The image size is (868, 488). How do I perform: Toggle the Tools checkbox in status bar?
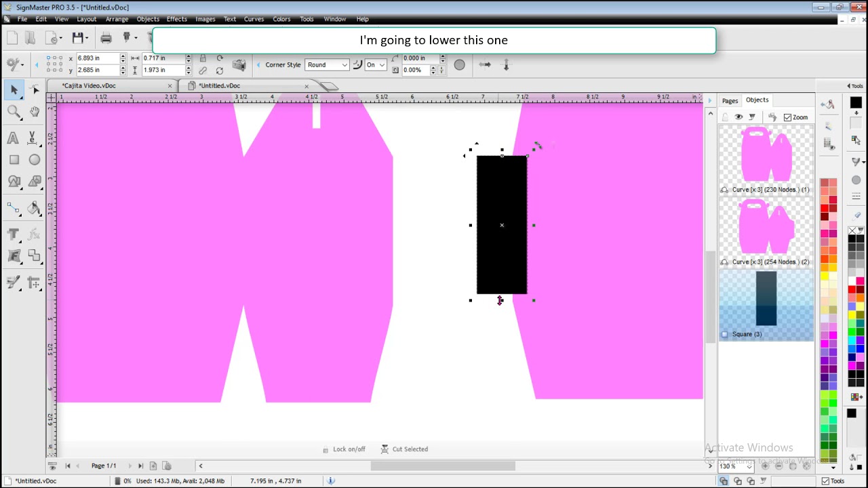(825, 481)
